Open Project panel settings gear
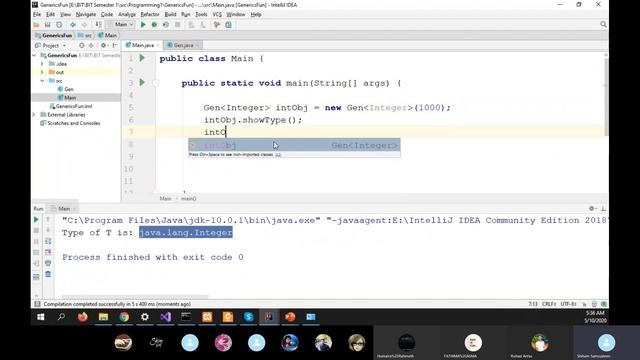The width and height of the screenshot is (640, 360). pyautogui.click(x=104, y=45)
